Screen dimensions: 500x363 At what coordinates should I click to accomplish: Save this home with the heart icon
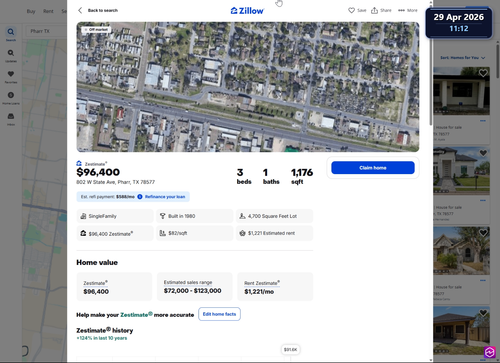351,10
